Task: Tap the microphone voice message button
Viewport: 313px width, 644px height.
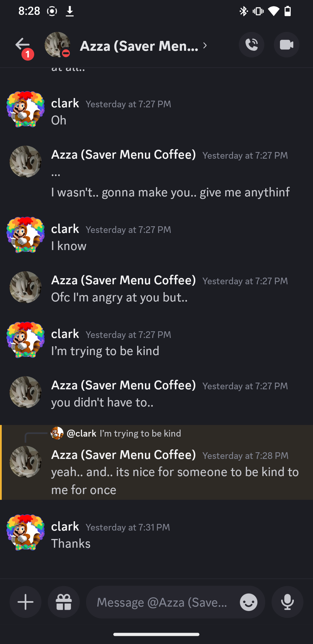Action: [x=287, y=602]
